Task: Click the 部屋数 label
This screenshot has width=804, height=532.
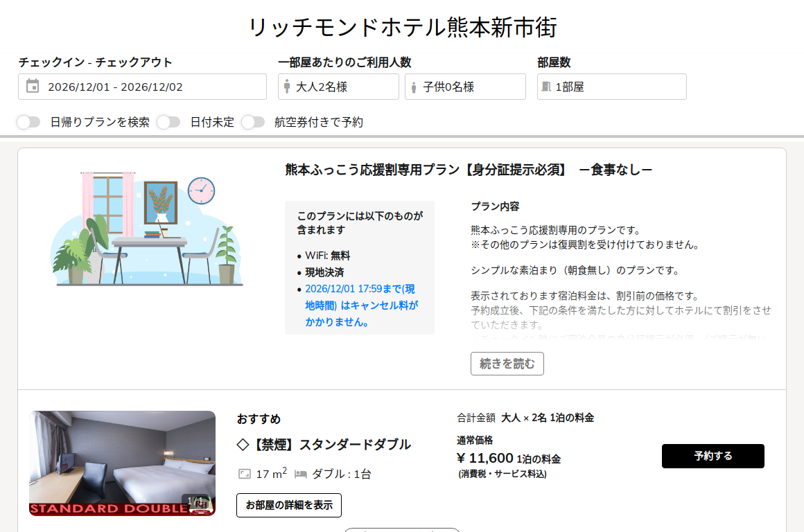Action: click(554, 62)
